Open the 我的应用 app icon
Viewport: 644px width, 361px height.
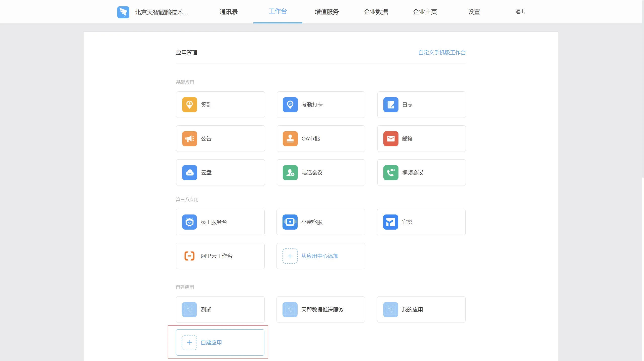390,309
